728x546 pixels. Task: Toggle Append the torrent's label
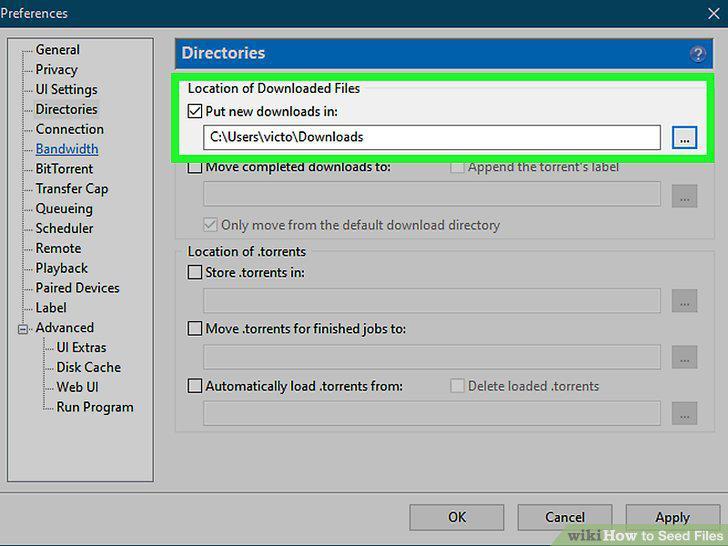pyautogui.click(x=457, y=167)
